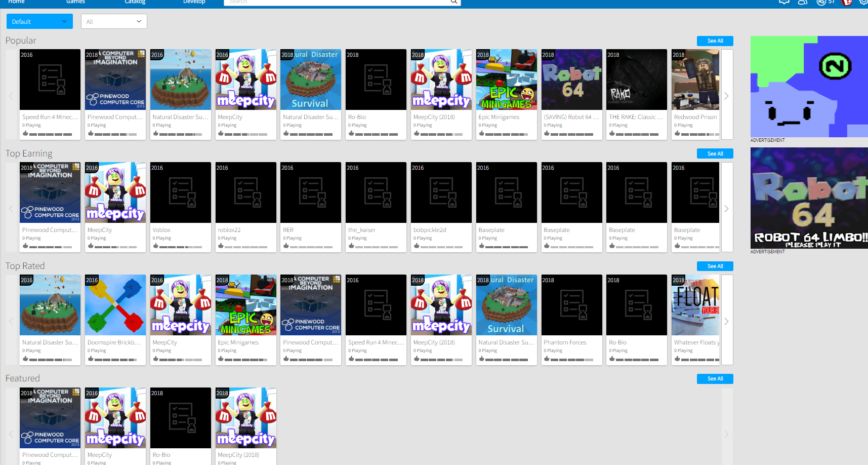
Task: Open the Robux balance icon
Action: point(821,2)
